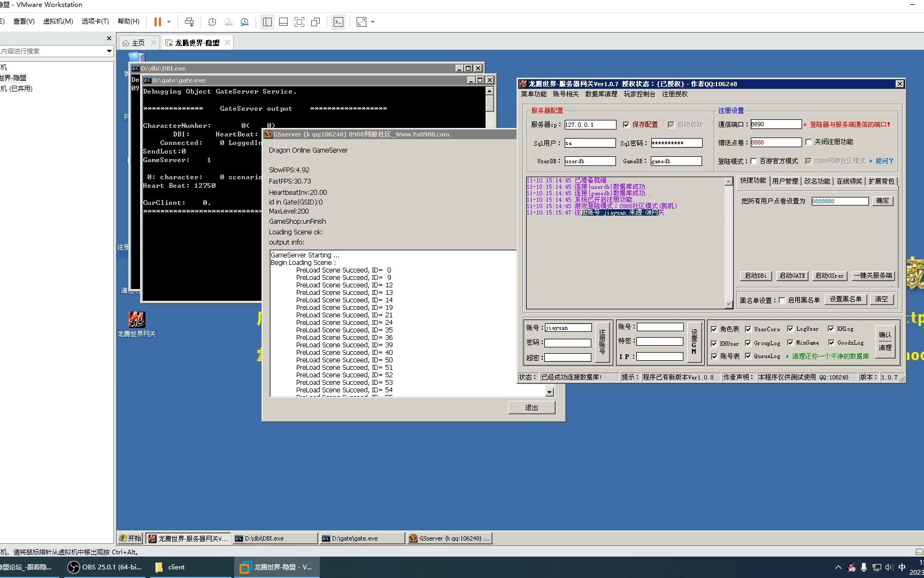
Task: Click the 一键关服务端 button
Action: 873,276
